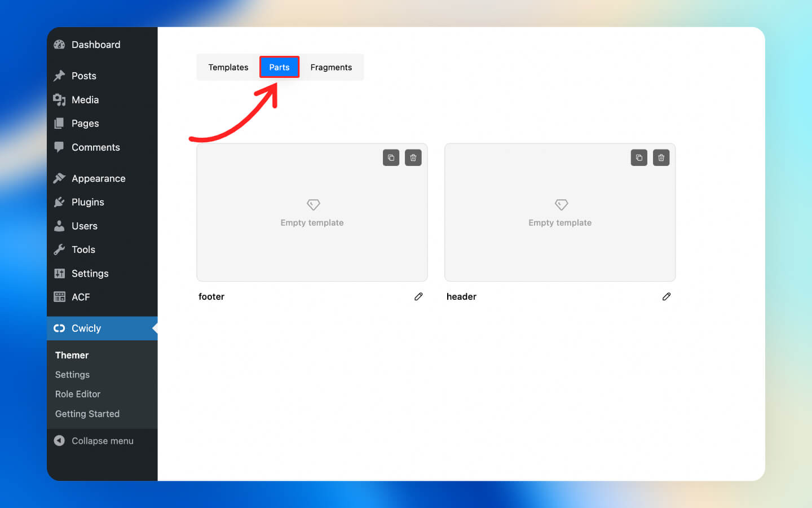Viewport: 812px width, 508px height.
Task: Open Cwicly Role Editor submenu
Action: point(78,394)
